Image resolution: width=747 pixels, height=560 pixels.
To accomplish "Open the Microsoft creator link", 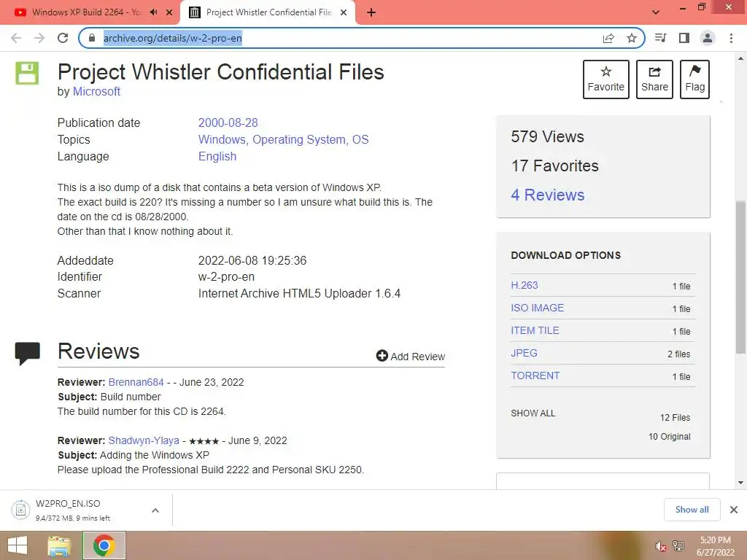I will [x=96, y=91].
